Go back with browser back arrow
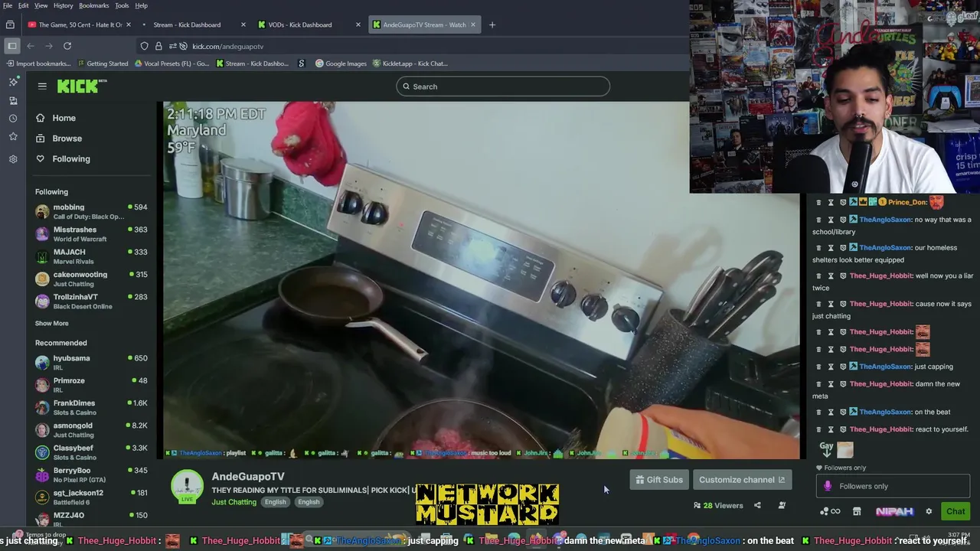 tap(31, 46)
